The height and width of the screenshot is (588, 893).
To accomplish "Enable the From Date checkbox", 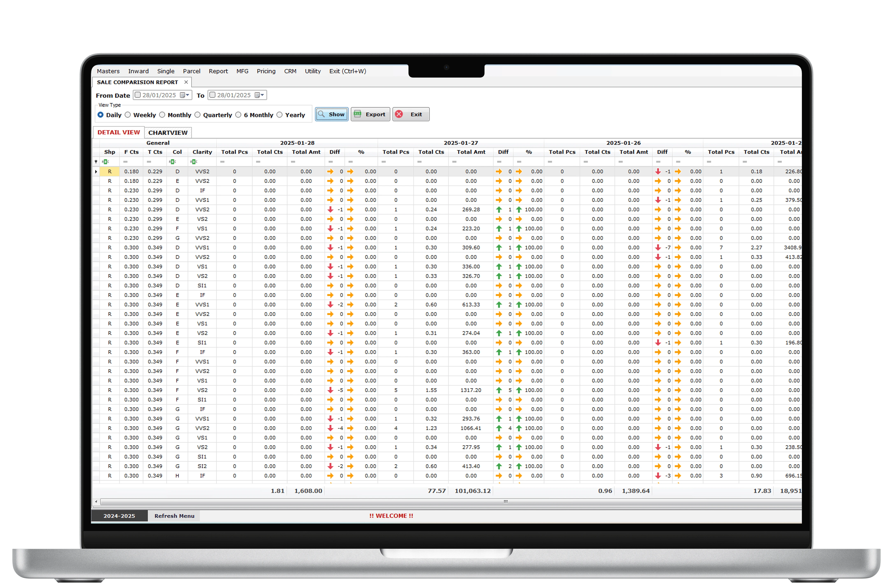I will coord(137,95).
